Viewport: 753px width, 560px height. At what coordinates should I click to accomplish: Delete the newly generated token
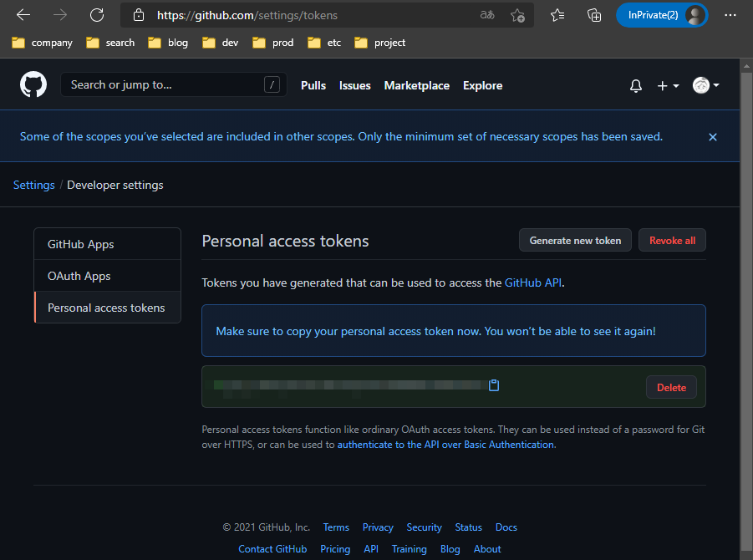[x=671, y=387]
